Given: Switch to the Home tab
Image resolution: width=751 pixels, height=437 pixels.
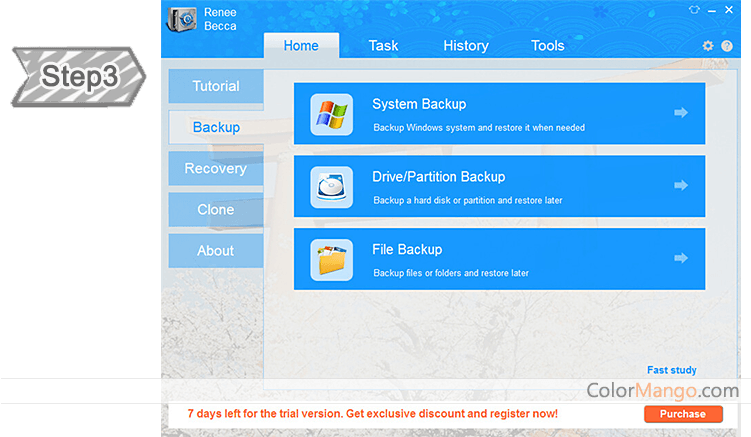Looking at the screenshot, I should coord(301,46).
